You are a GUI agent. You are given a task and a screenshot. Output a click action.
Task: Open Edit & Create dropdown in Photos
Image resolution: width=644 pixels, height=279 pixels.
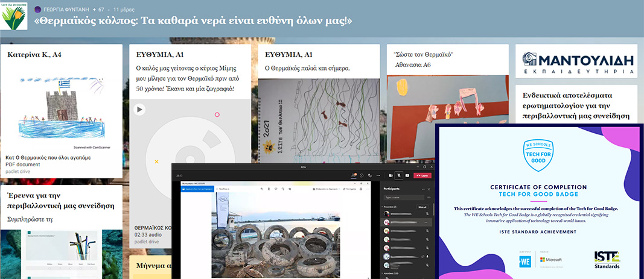326,189
